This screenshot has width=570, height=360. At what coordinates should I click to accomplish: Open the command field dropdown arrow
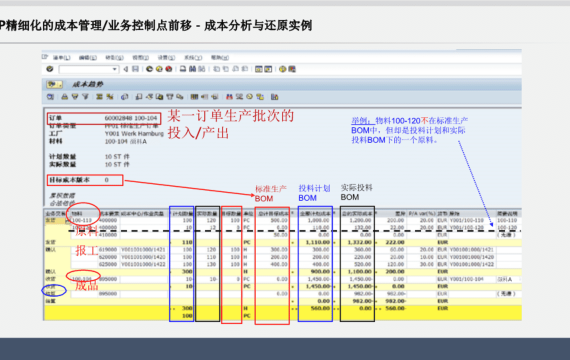click(115, 69)
